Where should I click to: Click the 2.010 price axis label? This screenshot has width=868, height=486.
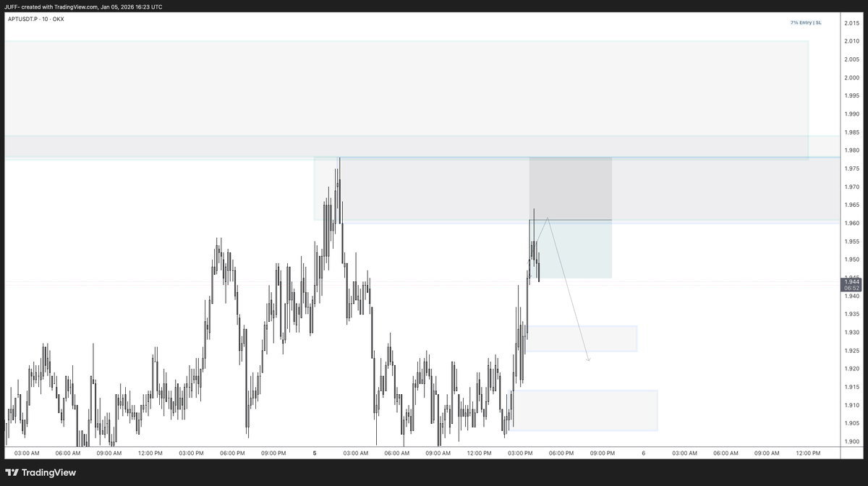click(851, 41)
